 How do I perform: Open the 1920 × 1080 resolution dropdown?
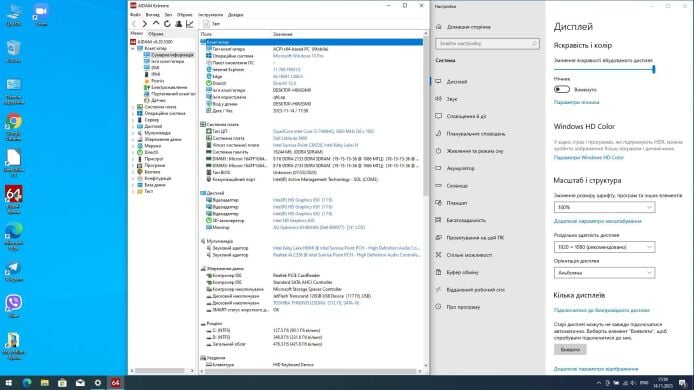[604, 247]
